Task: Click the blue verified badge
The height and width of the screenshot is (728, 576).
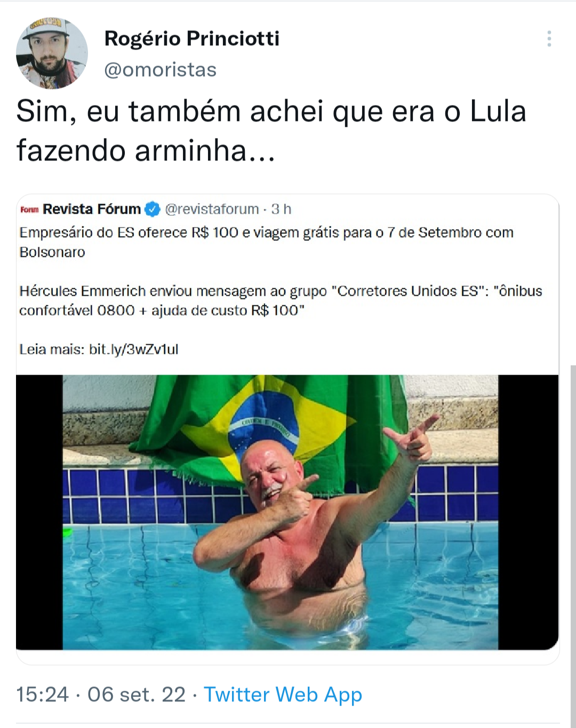Action: (x=153, y=209)
